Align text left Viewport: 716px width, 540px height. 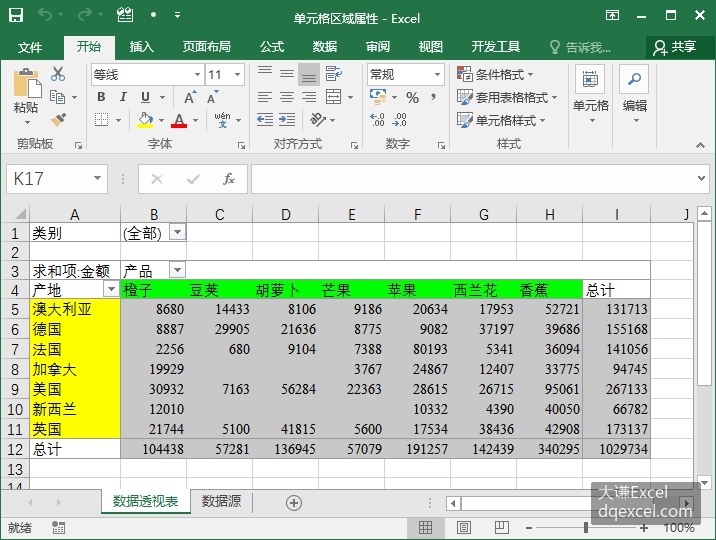[x=265, y=97]
